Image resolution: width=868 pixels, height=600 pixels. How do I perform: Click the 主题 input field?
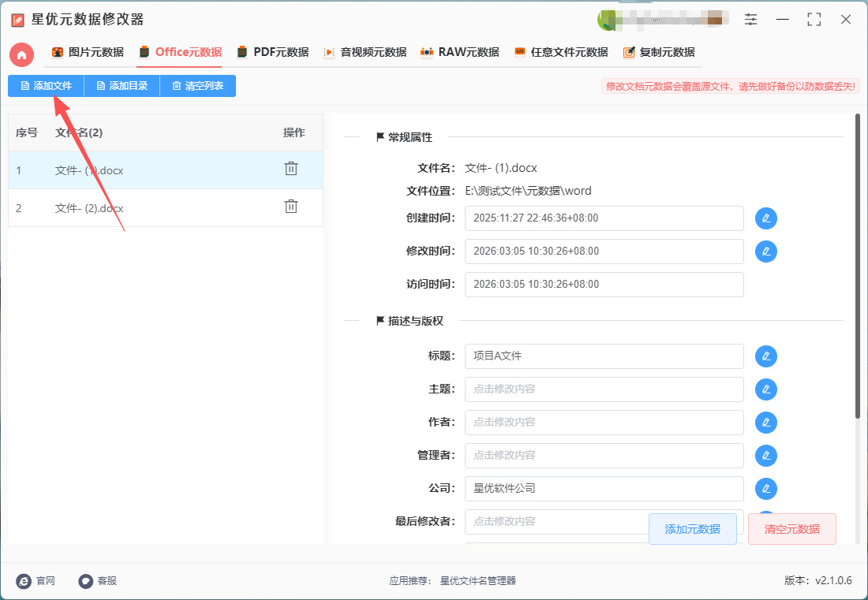[604, 389]
